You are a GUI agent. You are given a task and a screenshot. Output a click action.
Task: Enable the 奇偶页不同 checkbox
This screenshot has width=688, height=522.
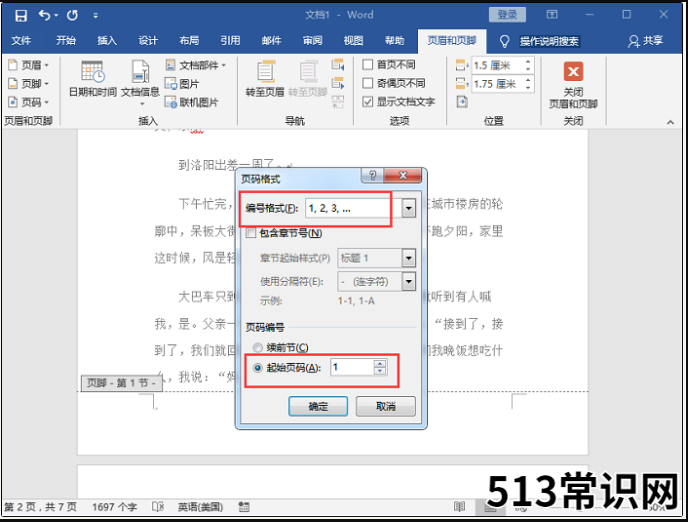tap(368, 83)
